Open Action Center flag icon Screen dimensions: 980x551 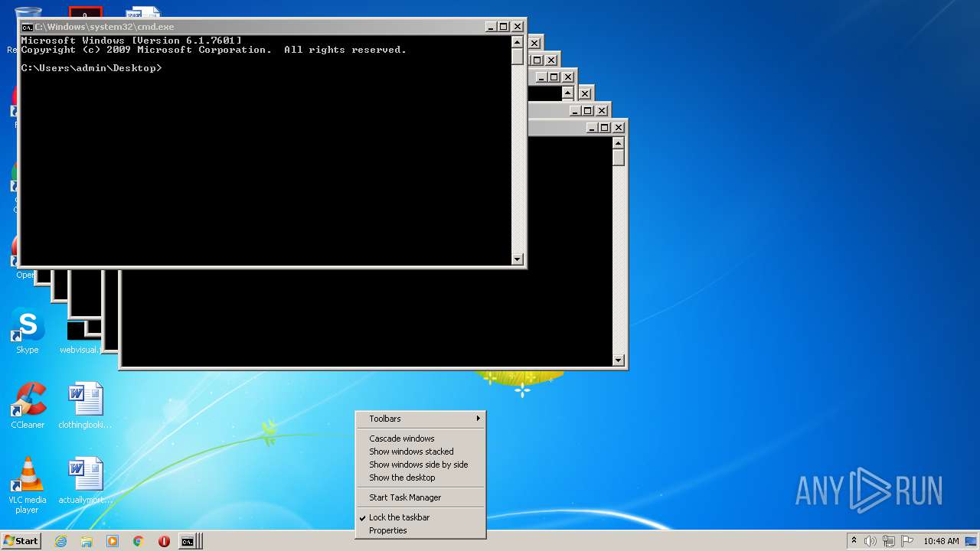point(907,541)
